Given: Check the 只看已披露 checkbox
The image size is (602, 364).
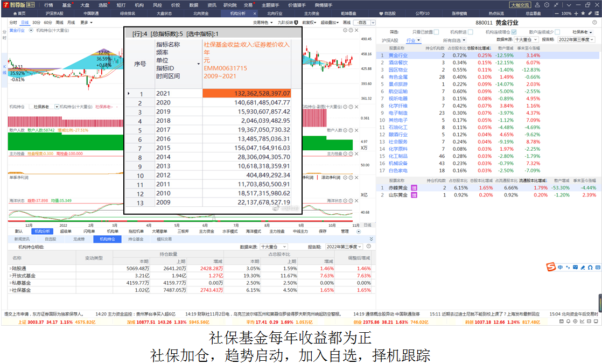Looking at the screenshot, I should coord(436,32).
